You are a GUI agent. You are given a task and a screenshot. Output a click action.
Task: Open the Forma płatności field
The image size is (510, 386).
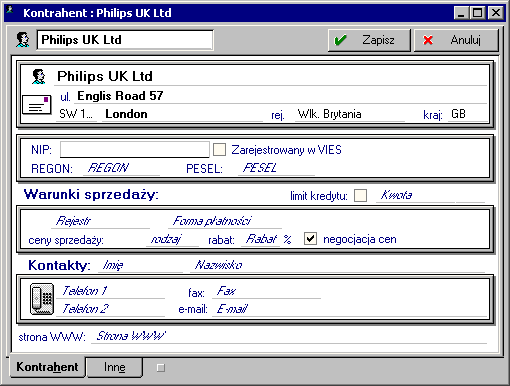pos(225,221)
